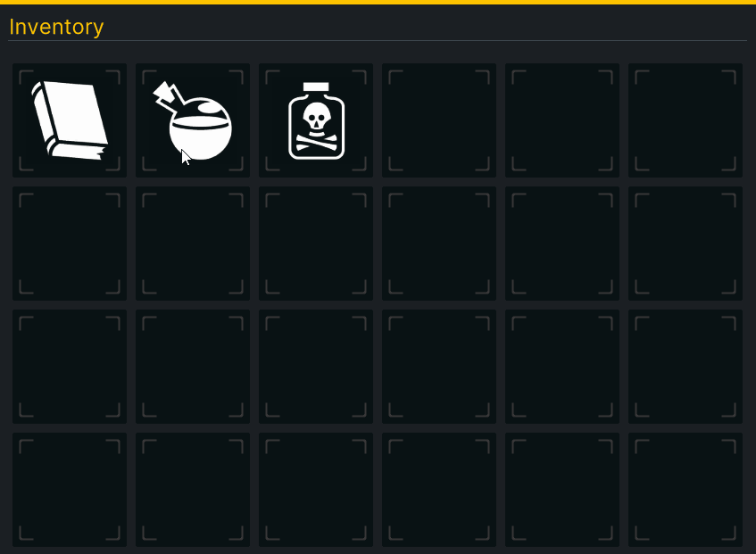Screen dimensions: 756x554
Task: Select the fourth slot in the bottom row
Action: coord(439,490)
